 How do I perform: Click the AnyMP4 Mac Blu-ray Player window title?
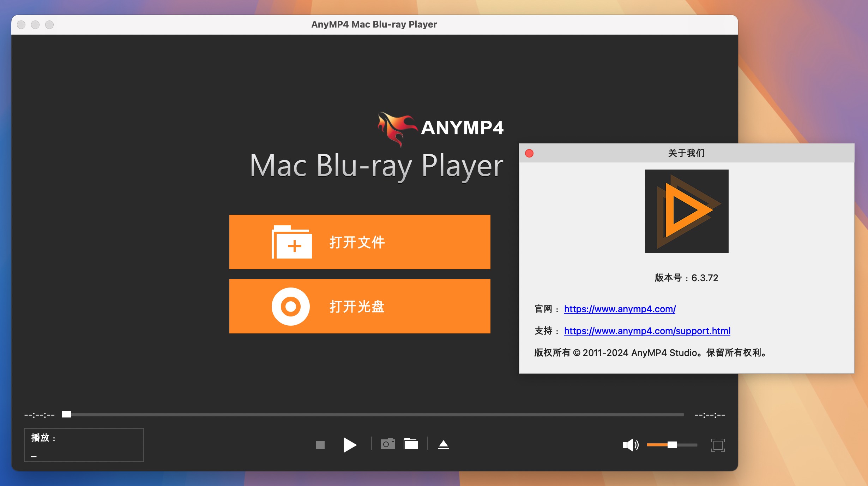(374, 24)
